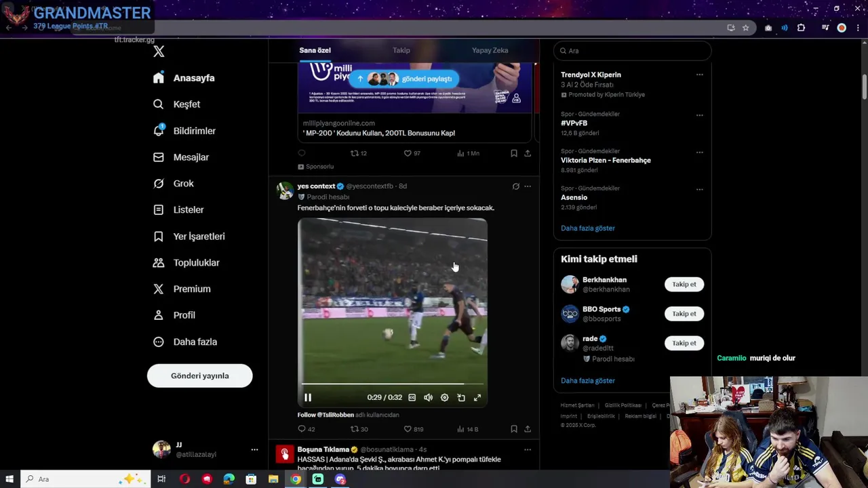Open Windows Start menu

point(9,479)
